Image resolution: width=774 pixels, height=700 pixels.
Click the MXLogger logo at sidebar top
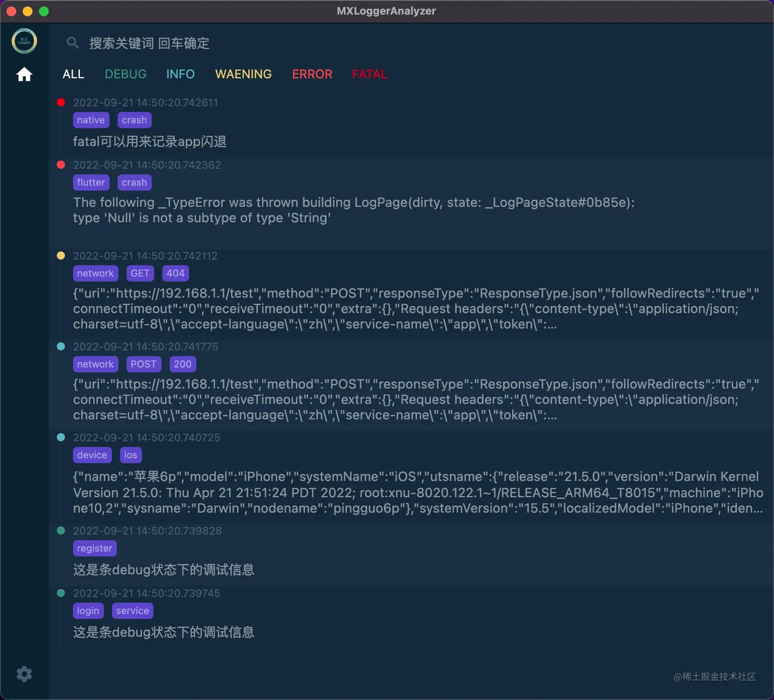[24, 40]
